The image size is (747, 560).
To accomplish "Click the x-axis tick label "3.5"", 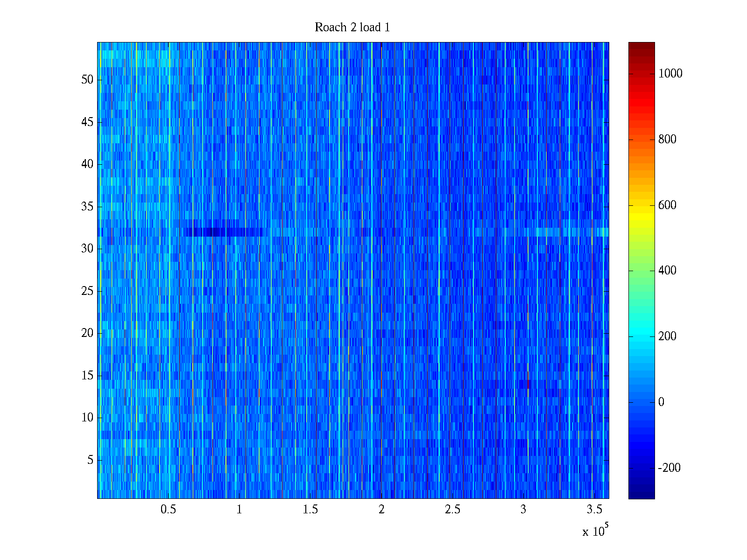I will pyautogui.click(x=594, y=510).
